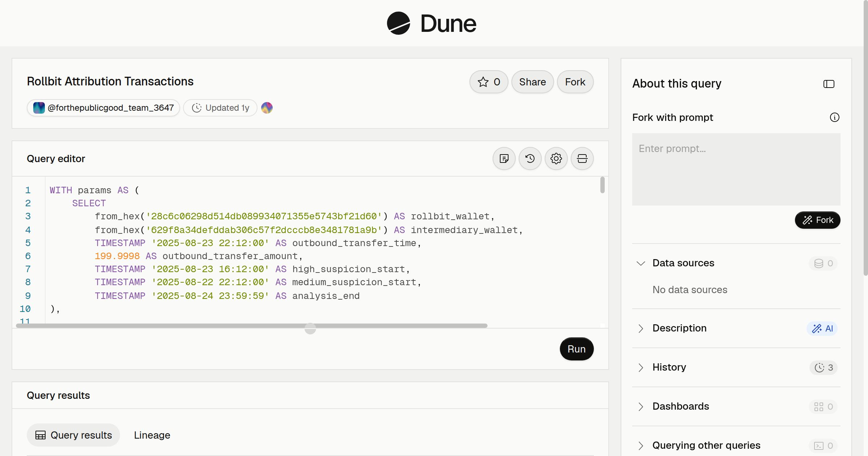Expand Querying other queries section
The image size is (868, 456).
tap(641, 446)
